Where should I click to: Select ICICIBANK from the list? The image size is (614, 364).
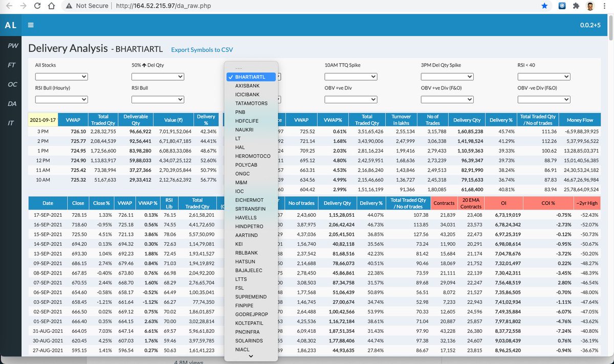tap(251, 95)
